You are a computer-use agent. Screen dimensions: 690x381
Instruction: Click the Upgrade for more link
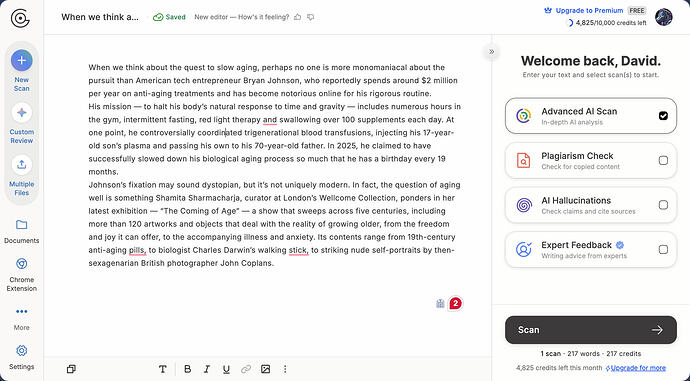click(x=638, y=368)
